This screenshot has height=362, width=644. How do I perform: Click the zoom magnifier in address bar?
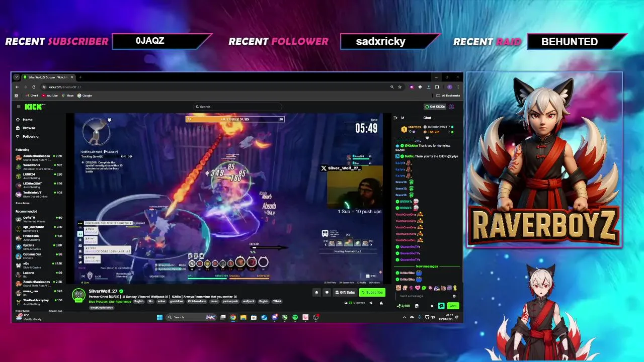392,87
